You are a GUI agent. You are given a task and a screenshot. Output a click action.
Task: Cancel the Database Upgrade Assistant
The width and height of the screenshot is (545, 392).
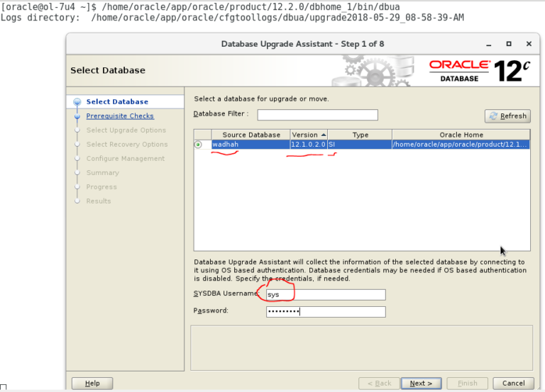click(513, 383)
